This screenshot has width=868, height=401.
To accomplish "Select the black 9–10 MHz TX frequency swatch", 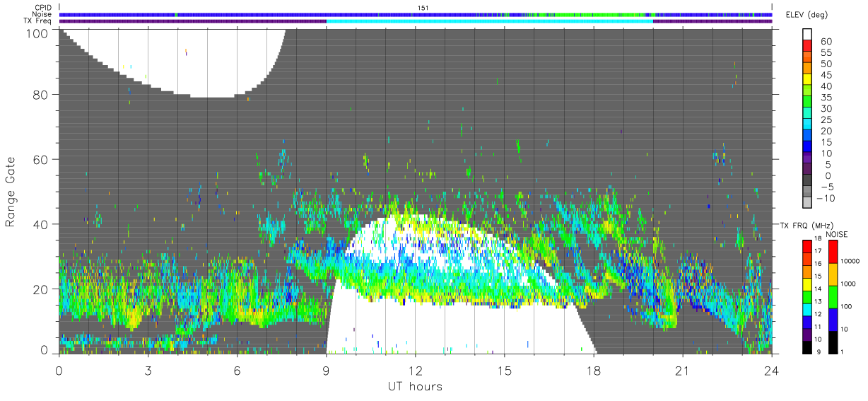I will (x=808, y=347).
